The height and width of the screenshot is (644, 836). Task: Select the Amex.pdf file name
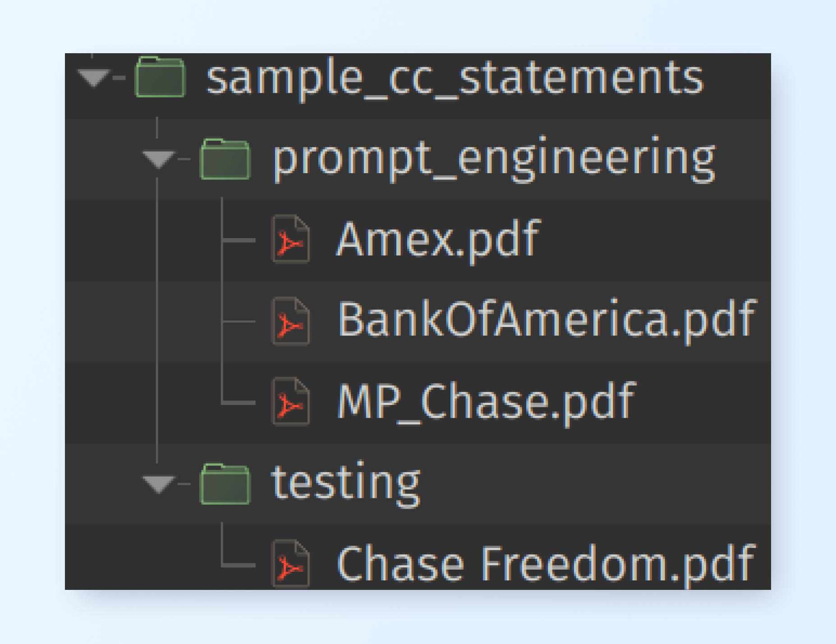pos(438,239)
